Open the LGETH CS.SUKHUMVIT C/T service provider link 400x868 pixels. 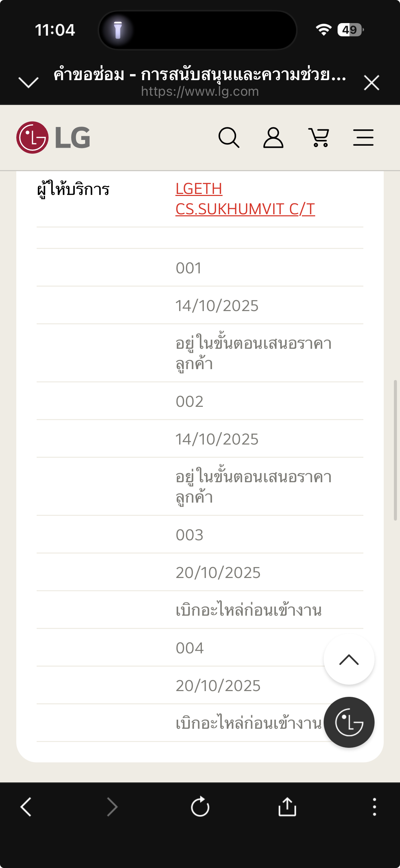[x=245, y=199]
